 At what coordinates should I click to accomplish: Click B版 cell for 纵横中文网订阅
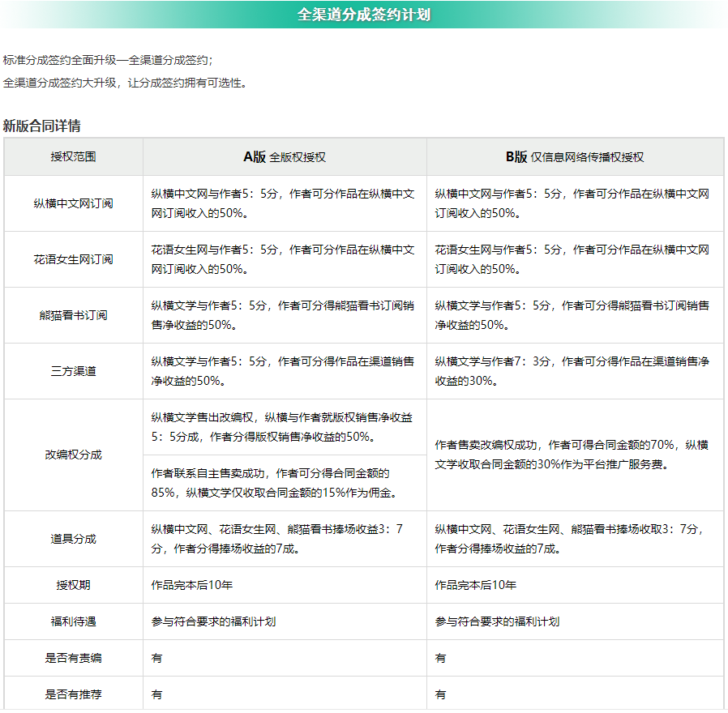point(575,203)
